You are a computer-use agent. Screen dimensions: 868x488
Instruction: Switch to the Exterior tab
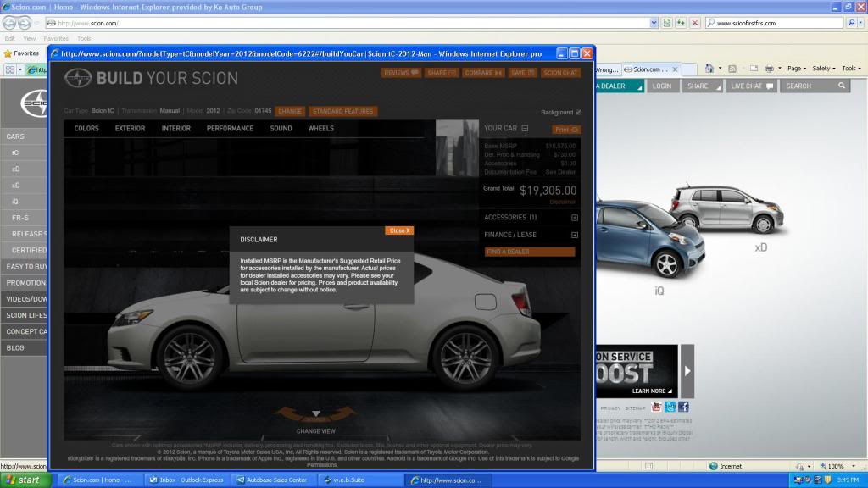click(x=130, y=129)
